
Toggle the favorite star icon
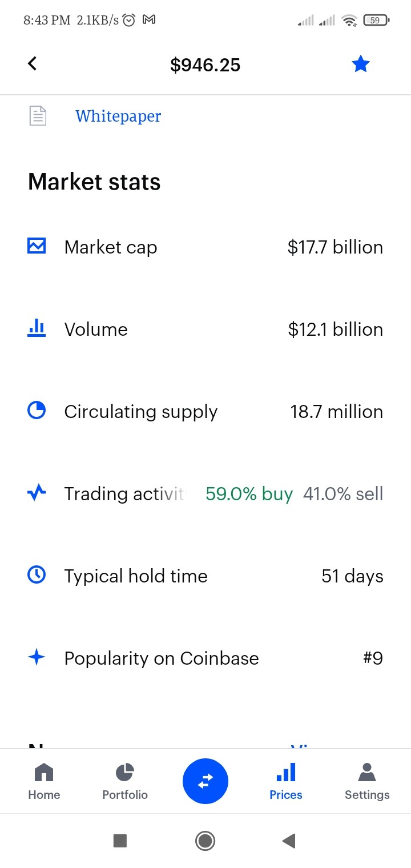[361, 65]
